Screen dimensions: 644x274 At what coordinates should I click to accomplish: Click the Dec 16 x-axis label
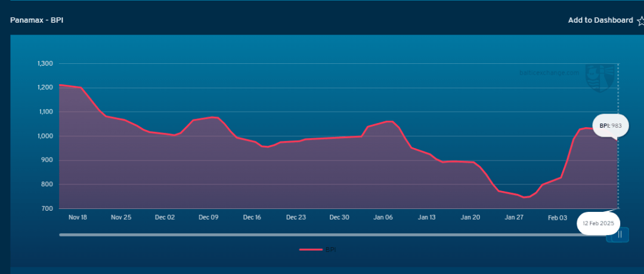tap(252, 218)
